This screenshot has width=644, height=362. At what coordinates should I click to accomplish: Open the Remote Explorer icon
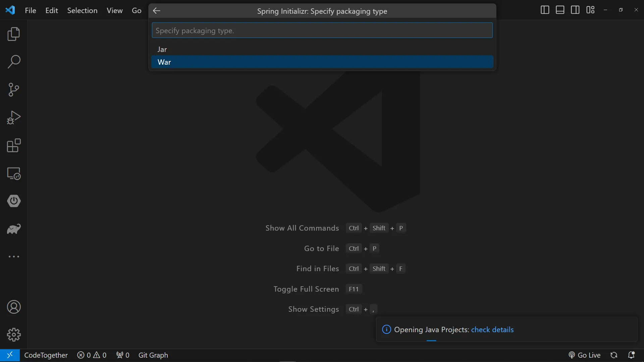click(x=14, y=173)
